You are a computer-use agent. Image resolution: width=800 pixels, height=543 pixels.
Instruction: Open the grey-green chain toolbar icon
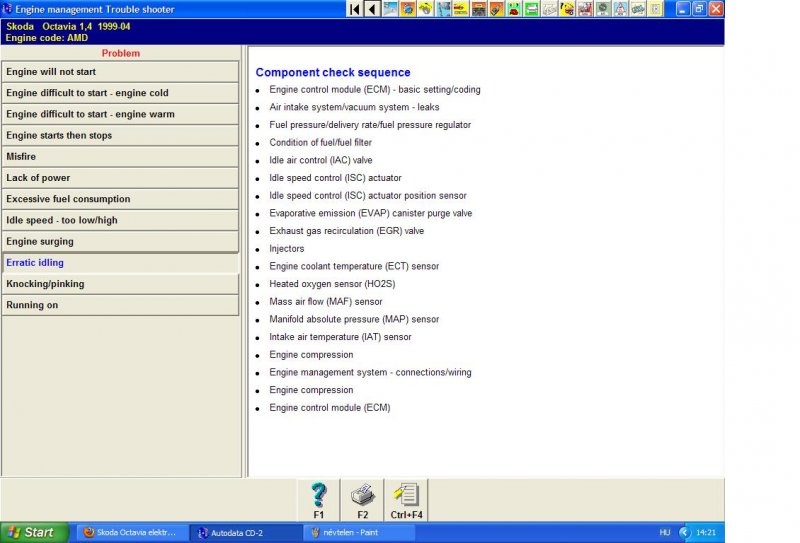pos(638,9)
